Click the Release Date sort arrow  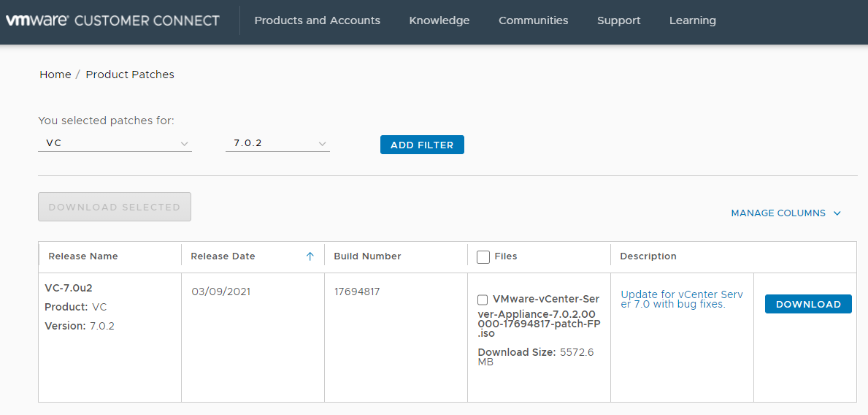click(310, 256)
